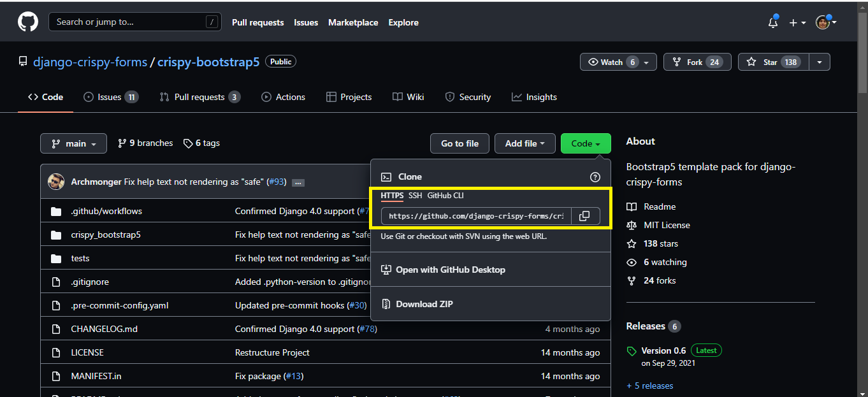Open the 5 releases link
This screenshot has width=868, height=397.
click(x=649, y=386)
